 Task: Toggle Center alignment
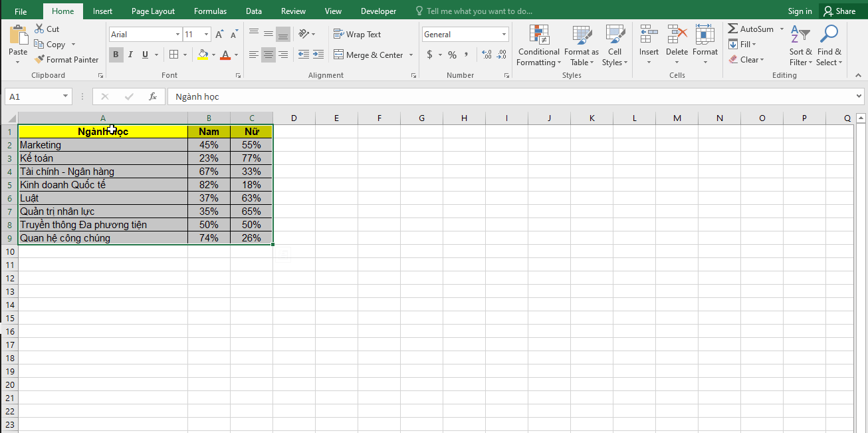point(268,55)
